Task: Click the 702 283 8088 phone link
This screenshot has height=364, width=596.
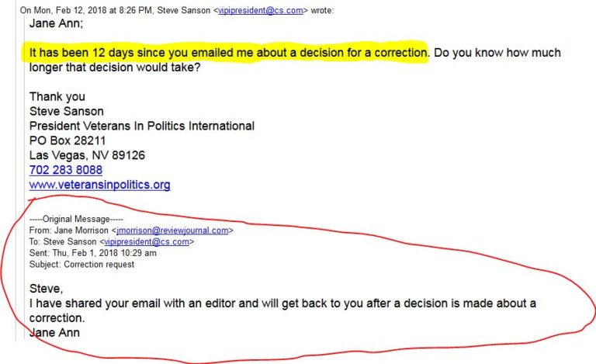Action: tap(66, 170)
